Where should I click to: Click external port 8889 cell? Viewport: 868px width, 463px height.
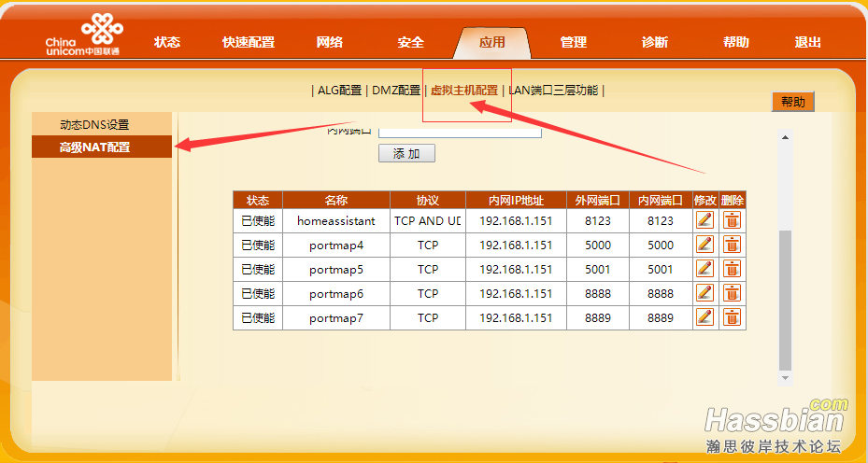598,318
